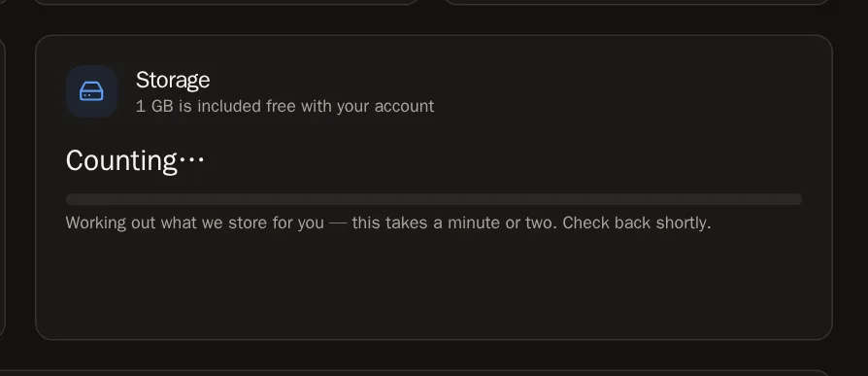Click the far end of the storage bar
Screen dimensions: 868x376
pos(797,199)
